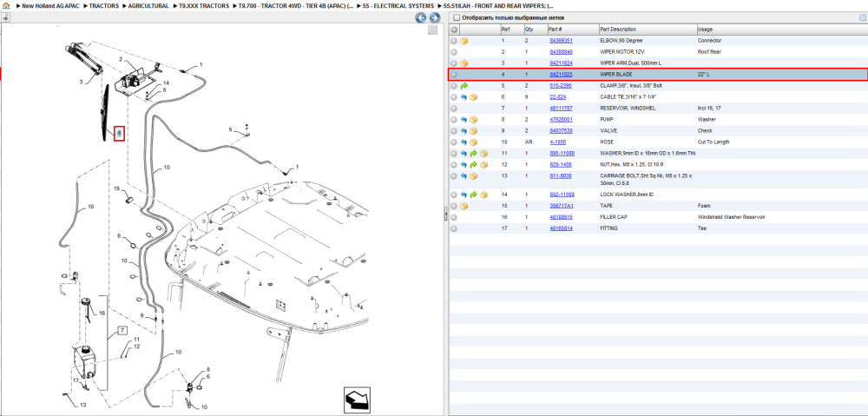Click the round icon in the parts table header
Screen dimensions: 868x416
tap(454, 30)
